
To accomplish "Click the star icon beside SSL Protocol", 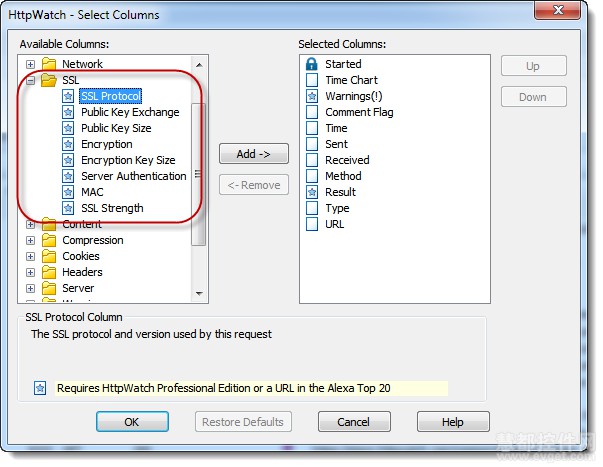I will (68, 96).
